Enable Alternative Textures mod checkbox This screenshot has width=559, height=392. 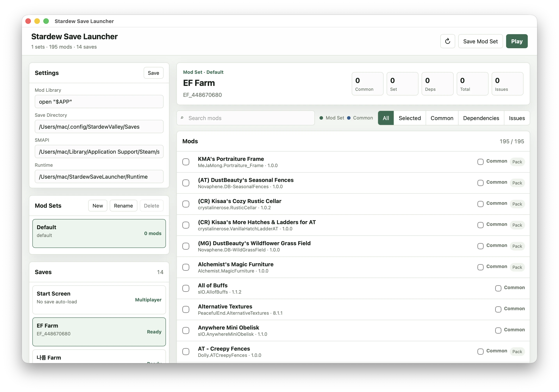pyautogui.click(x=186, y=309)
